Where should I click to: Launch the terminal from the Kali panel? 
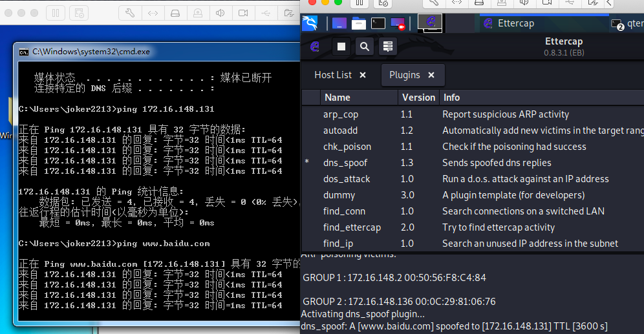coord(378,24)
